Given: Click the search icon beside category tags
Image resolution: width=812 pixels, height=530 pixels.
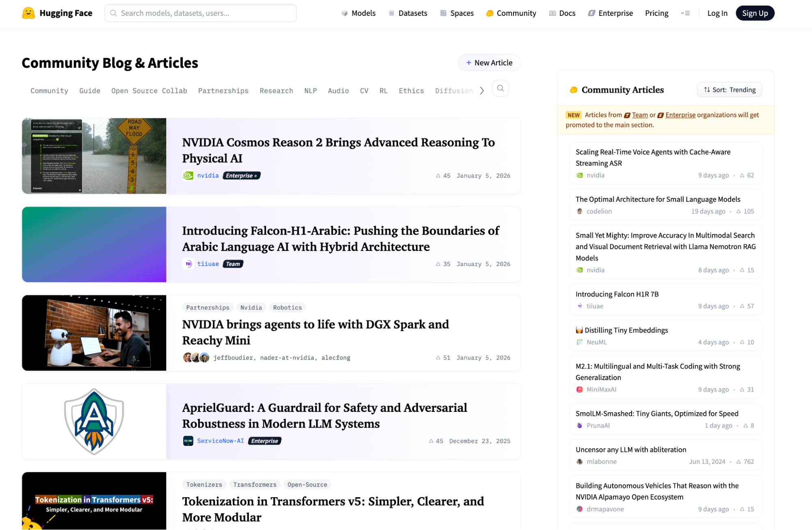Looking at the screenshot, I should (500, 89).
